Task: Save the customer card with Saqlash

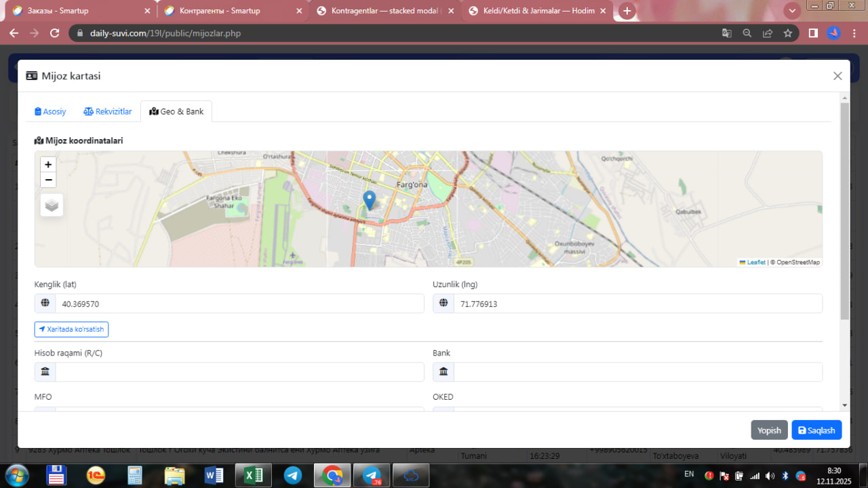Action: point(816,430)
